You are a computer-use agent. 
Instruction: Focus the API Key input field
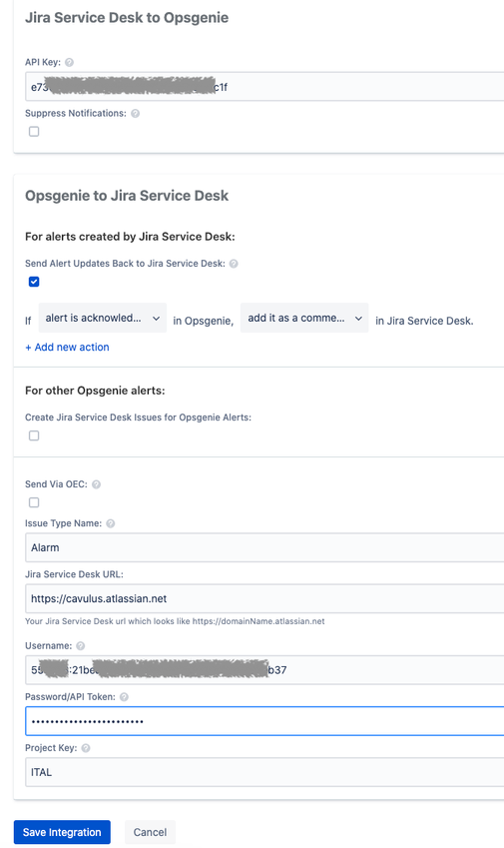tap(264, 87)
